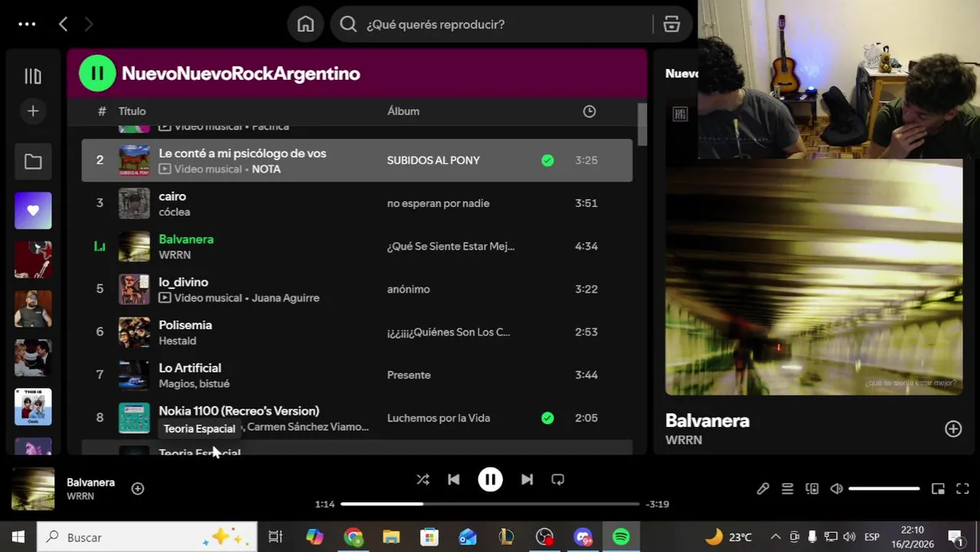Image resolution: width=980 pixels, height=552 pixels.
Task: Sort by duration clock icon
Action: click(590, 111)
